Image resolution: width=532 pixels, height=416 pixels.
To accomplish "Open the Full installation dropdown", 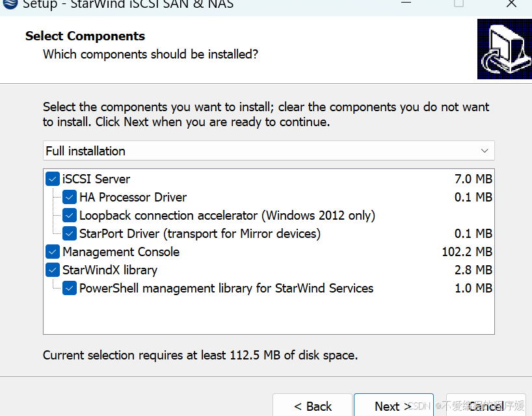I will [260, 151].
